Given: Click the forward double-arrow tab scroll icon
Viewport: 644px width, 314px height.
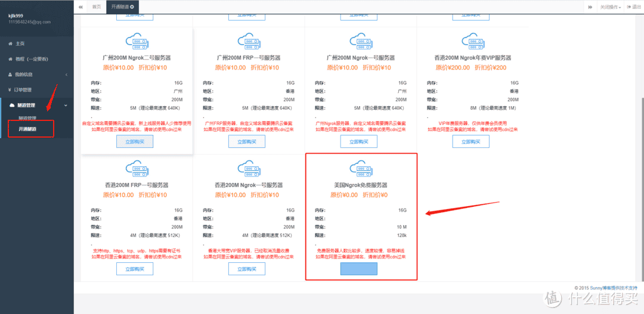Looking at the screenshot, I should 590,7.
